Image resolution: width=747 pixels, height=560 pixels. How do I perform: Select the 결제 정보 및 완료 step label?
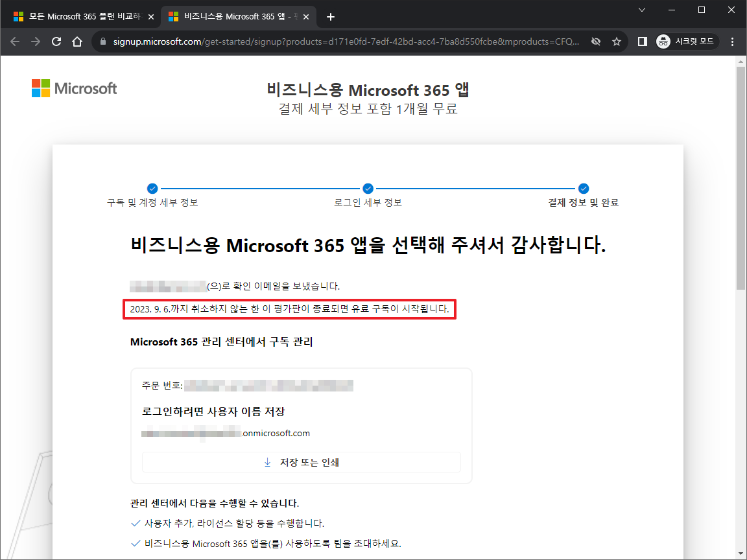584,203
